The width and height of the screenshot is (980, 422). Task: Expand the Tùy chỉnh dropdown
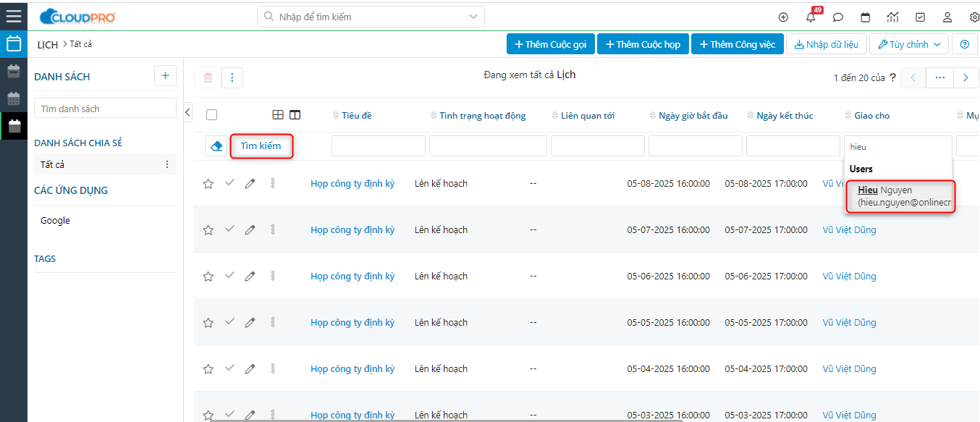(x=908, y=44)
